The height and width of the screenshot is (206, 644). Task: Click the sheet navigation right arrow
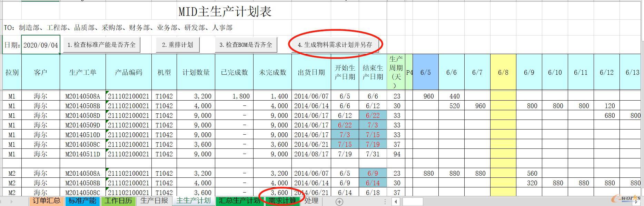tap(11, 202)
